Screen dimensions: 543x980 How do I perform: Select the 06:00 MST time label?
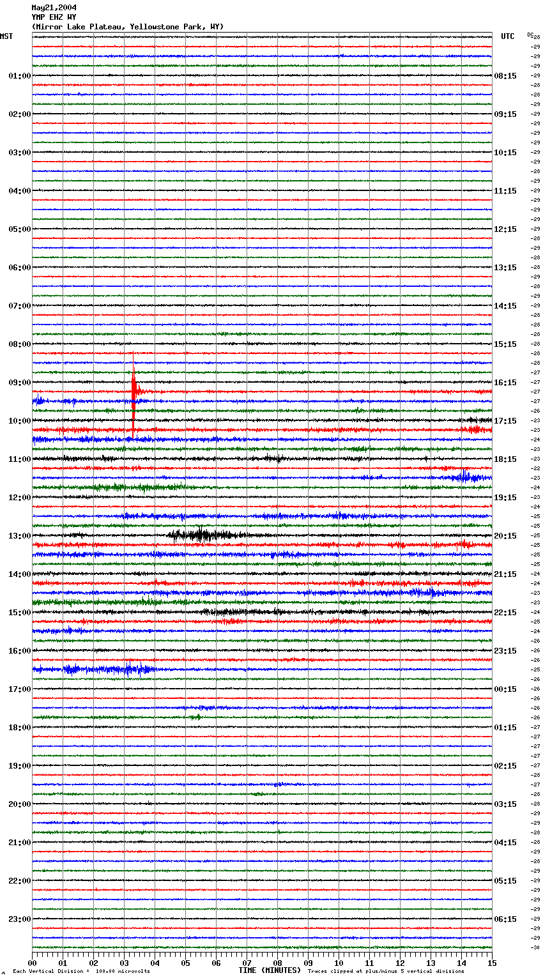[20, 268]
